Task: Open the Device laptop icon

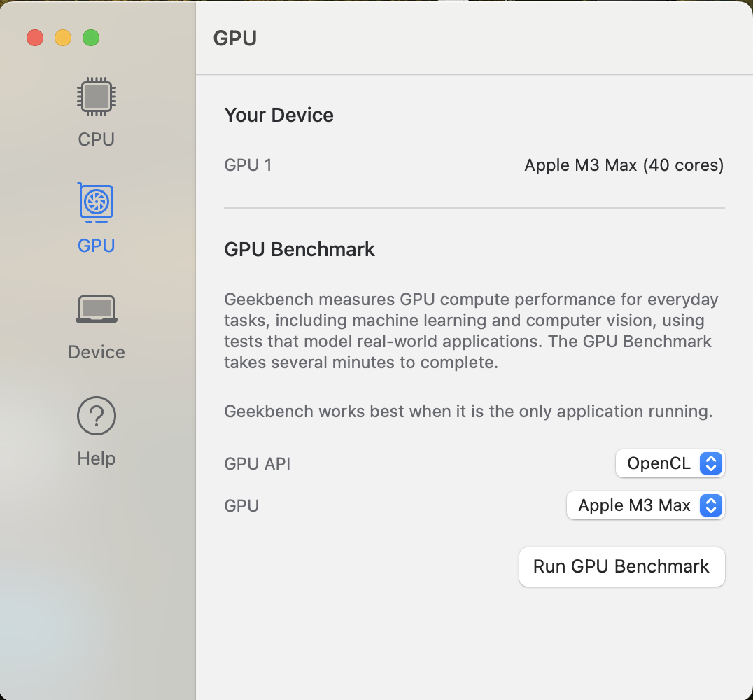Action: (96, 309)
